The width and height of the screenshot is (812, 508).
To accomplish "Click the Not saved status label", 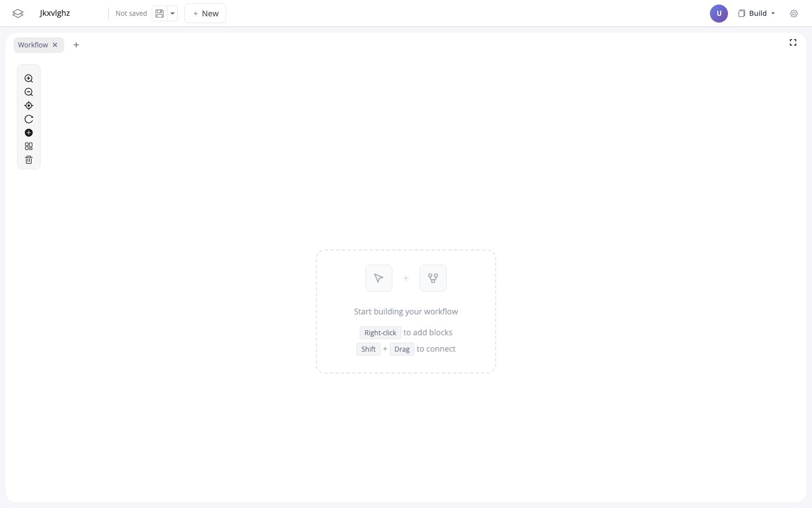I will (131, 14).
